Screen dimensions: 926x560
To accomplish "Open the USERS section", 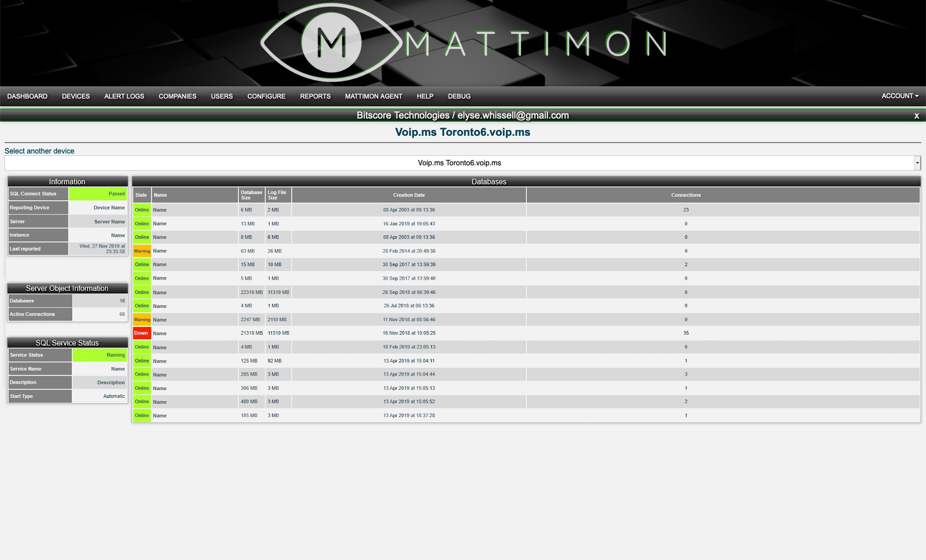I will pyautogui.click(x=222, y=96).
